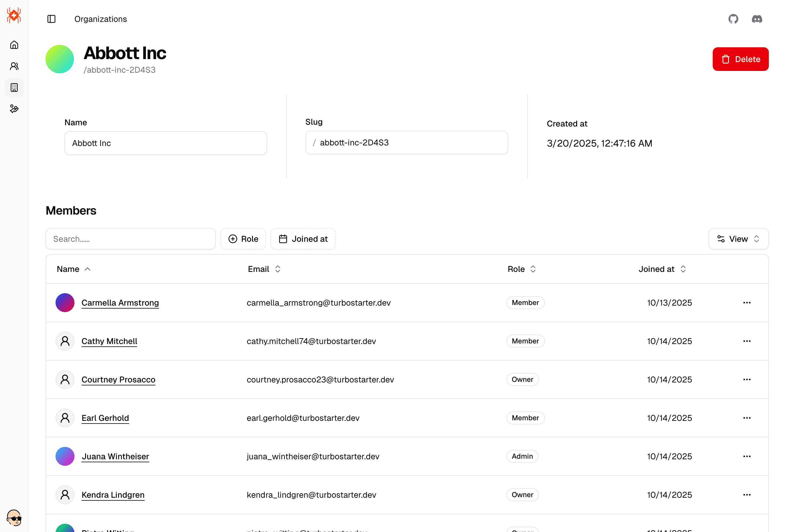The width and height of the screenshot is (786, 532).
Task: Open row actions for Carmella Armstrong
Action: point(747,303)
